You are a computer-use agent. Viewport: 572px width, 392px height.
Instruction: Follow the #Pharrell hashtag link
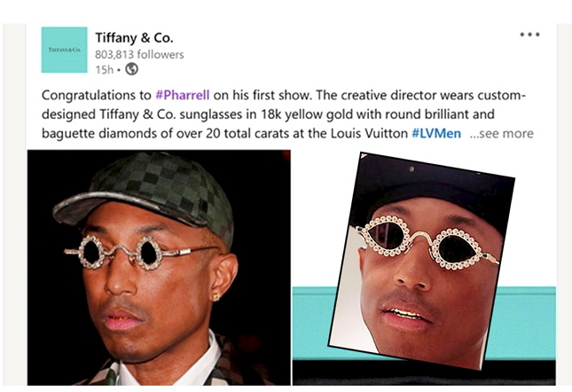(x=183, y=95)
